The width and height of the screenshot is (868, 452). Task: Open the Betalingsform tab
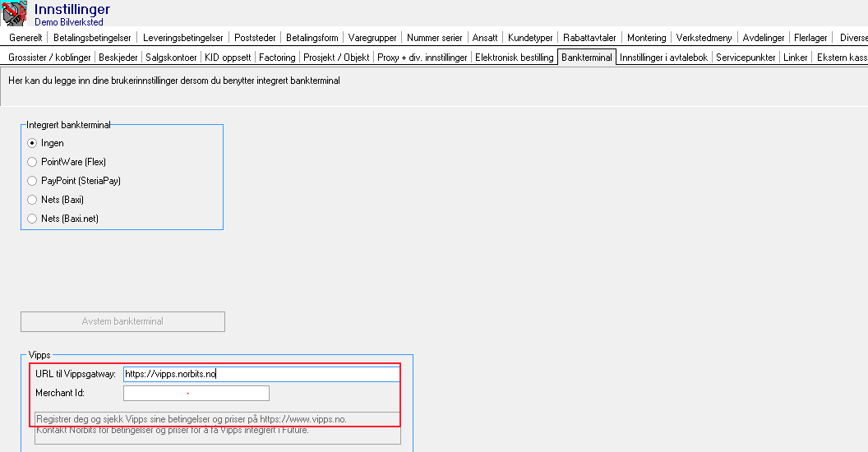pos(312,38)
